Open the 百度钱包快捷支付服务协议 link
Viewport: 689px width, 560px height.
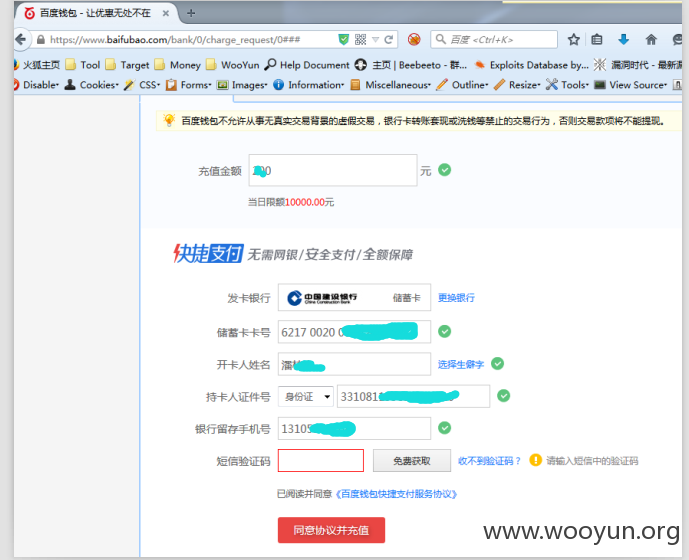[396, 494]
